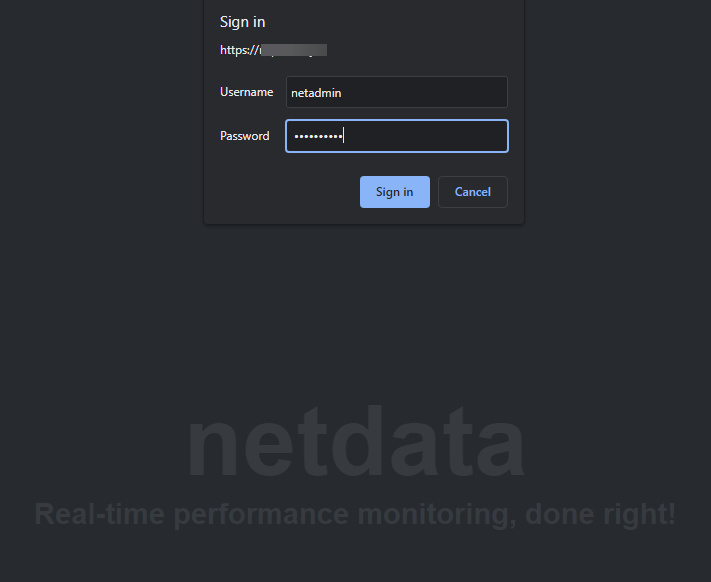The image size is (711, 582).
Task: Focus the Password input field
Action: (396, 136)
